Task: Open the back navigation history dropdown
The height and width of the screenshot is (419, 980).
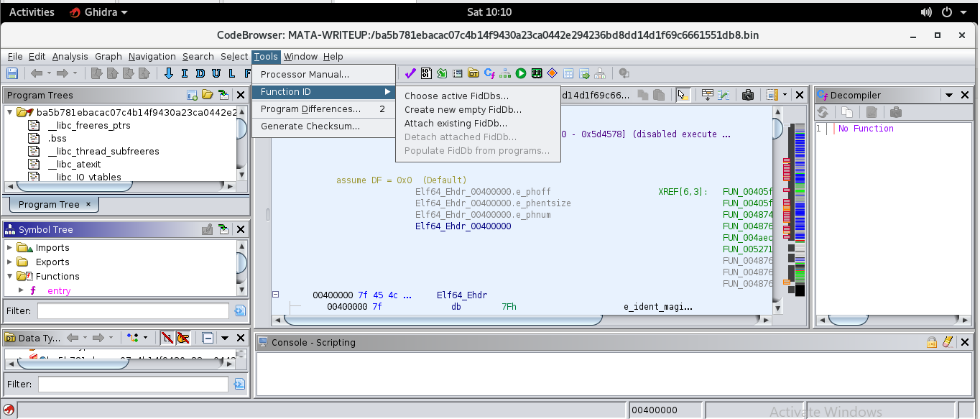Action: tap(49, 73)
